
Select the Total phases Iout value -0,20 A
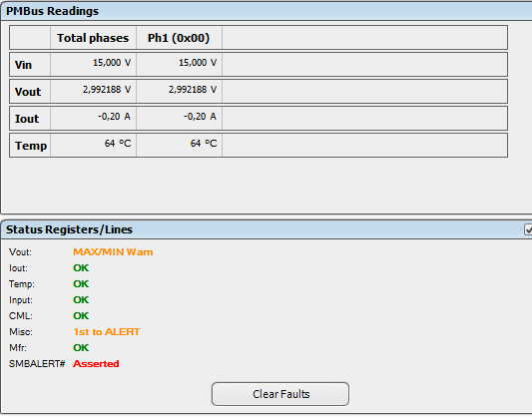[x=115, y=117]
